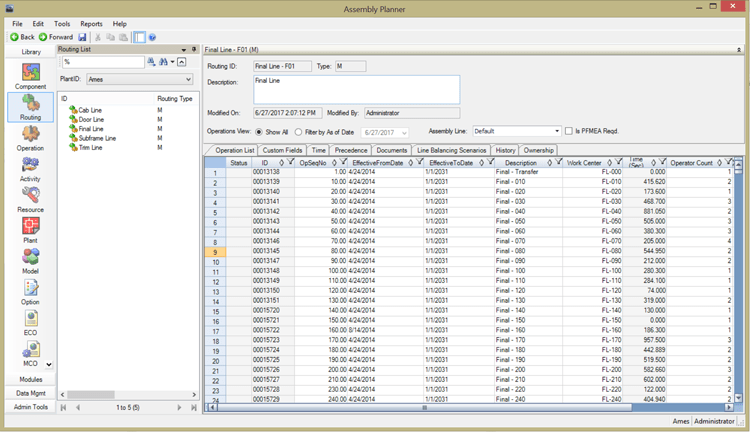Screen dimensions: 750x432
Task: Open the Activity module
Action: click(x=30, y=168)
